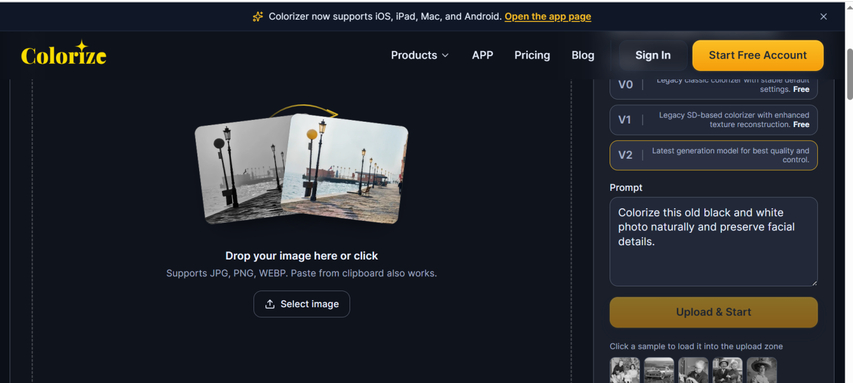Load the two men in hats sample photo
The width and height of the screenshot is (853, 383).
[x=727, y=370]
